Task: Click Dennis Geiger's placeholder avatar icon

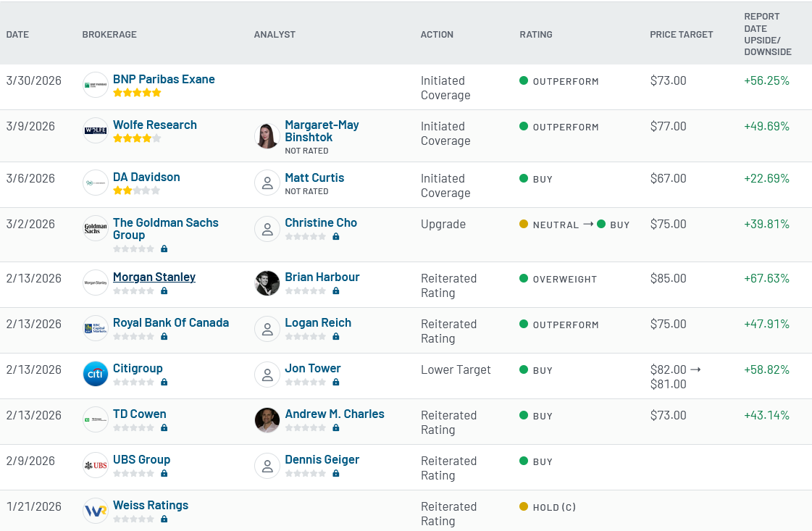Action: [x=267, y=465]
